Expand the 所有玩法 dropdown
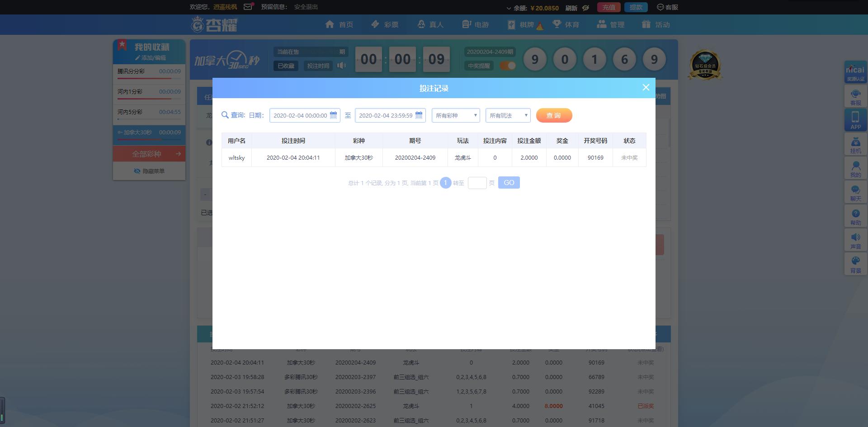This screenshot has width=868, height=427. 508,115
